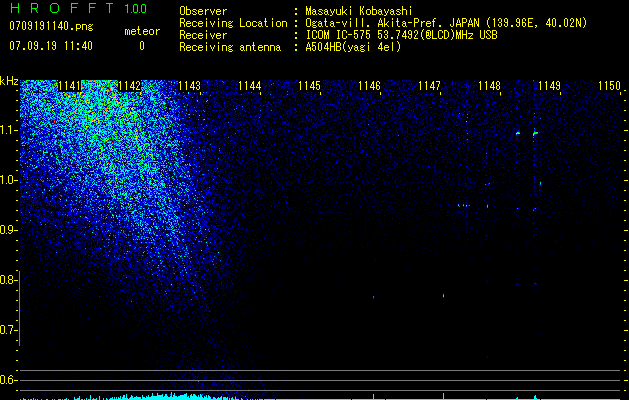
Task: Click the HROFFT 1.0.0 title text
Action: coord(78,8)
